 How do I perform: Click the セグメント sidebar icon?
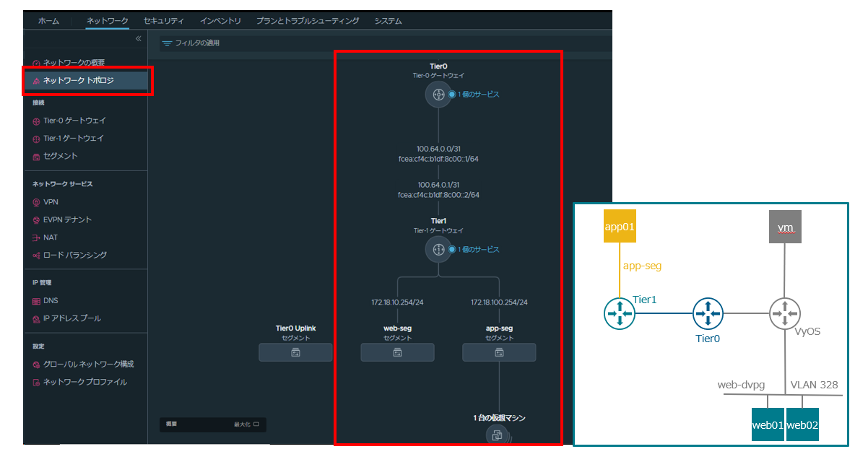tap(36, 157)
